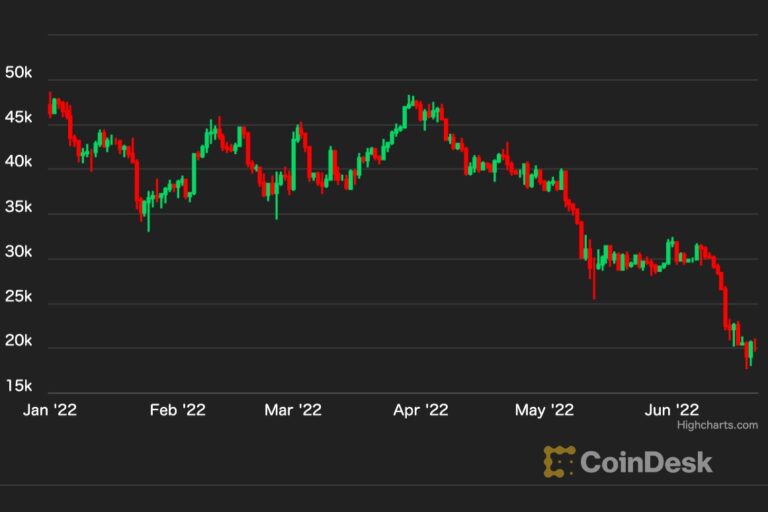Select the Jun '22 x-axis label

[672, 410]
